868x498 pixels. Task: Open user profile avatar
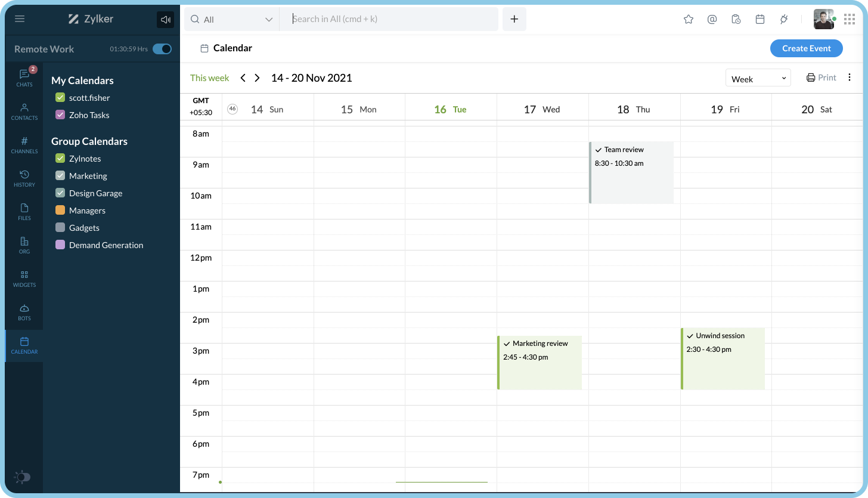pos(823,19)
